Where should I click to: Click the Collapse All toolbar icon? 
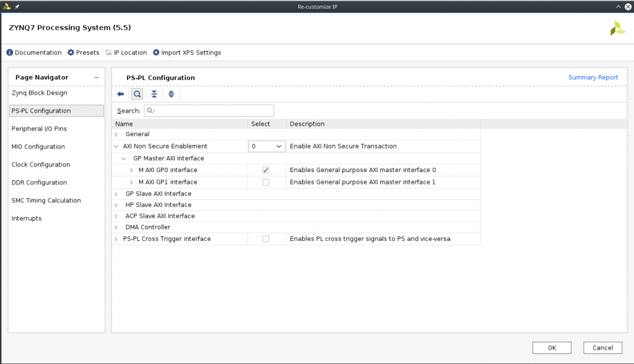(154, 94)
